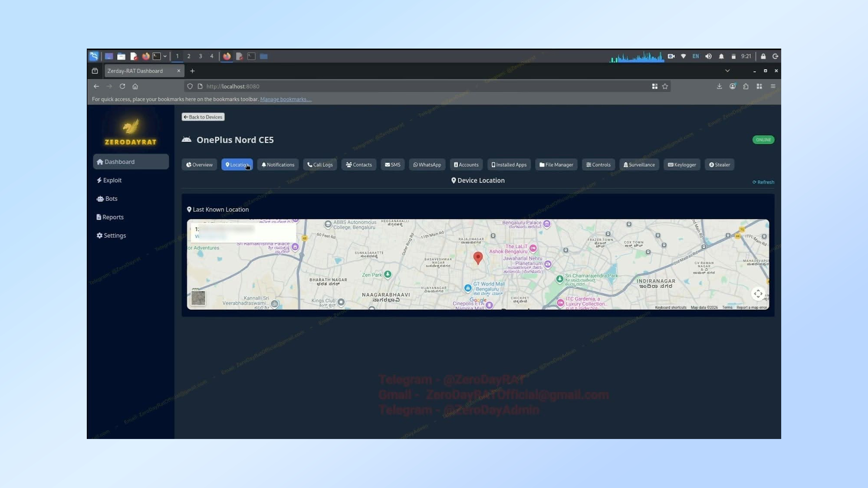The image size is (868, 488).
Task: Mute audio via the speaker tray icon
Action: point(708,56)
